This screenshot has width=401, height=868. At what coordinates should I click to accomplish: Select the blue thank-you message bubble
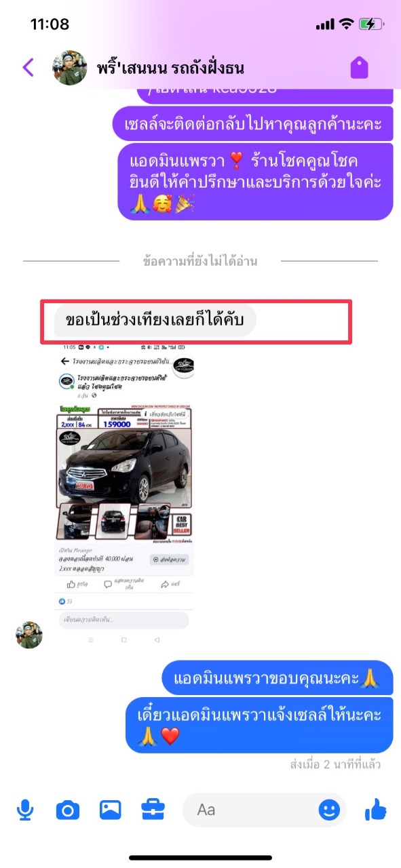[x=278, y=678]
